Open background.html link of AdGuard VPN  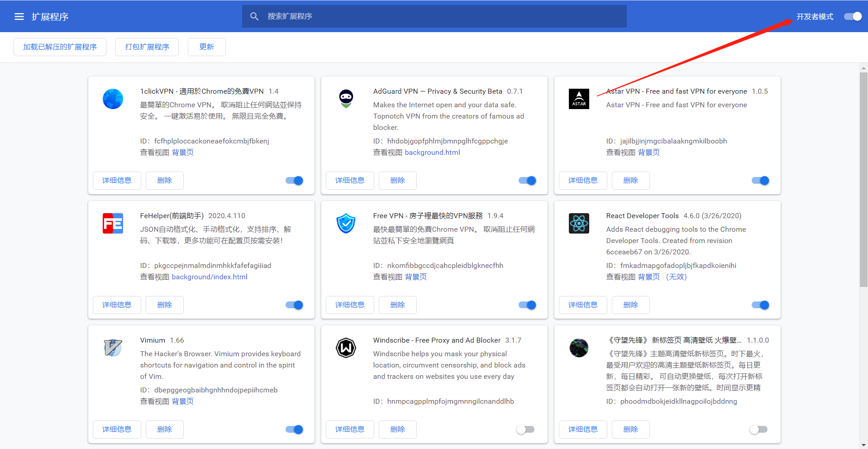[x=432, y=153]
